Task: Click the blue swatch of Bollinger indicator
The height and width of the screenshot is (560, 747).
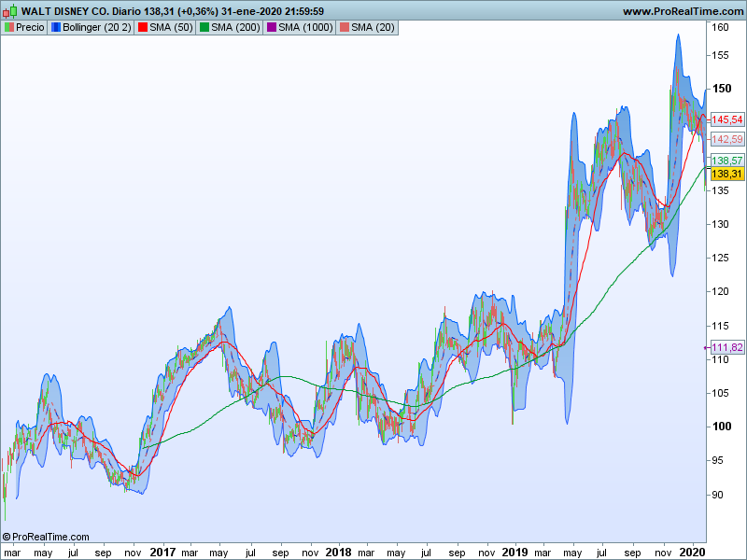Action: coord(56,28)
